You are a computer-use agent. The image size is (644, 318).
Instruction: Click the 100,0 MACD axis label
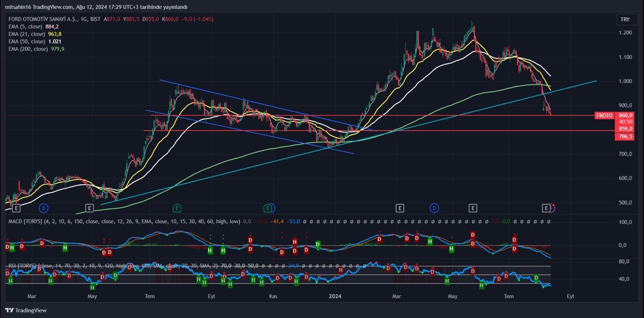pyautogui.click(x=625, y=222)
